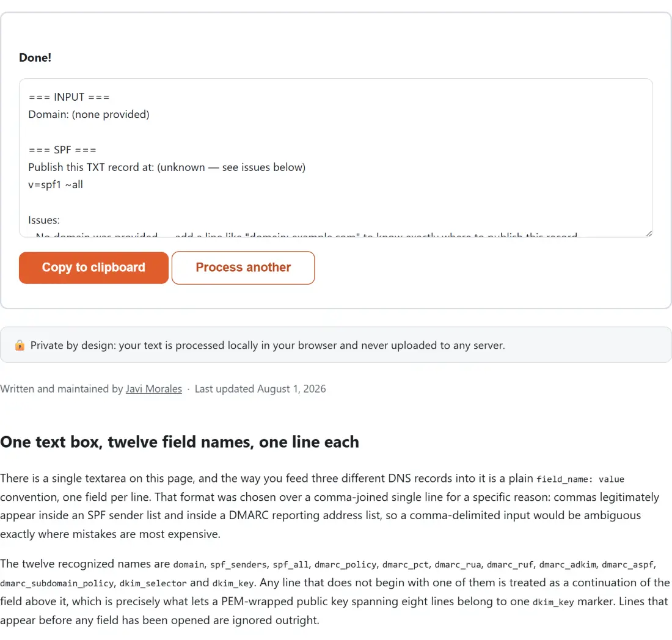
Task: Click the "Last updated August 1, 2026" text
Action: point(260,388)
